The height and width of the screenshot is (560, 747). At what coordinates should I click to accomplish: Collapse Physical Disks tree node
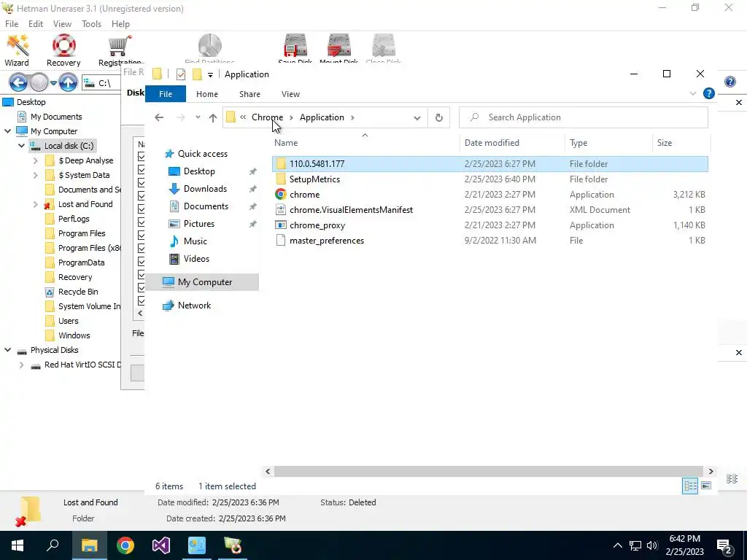click(7, 350)
